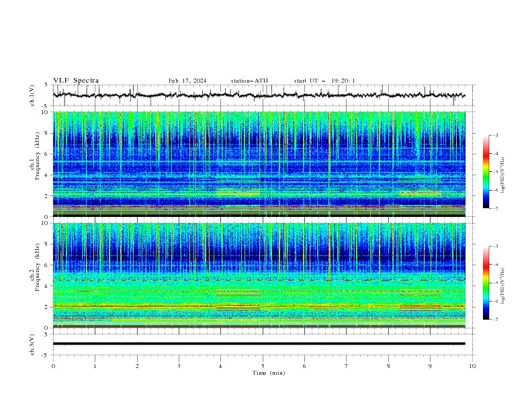Image resolution: width=532 pixels, height=411 pixels.
Task: Click the 'VLF Spectra' title text
Action: [x=76, y=81]
